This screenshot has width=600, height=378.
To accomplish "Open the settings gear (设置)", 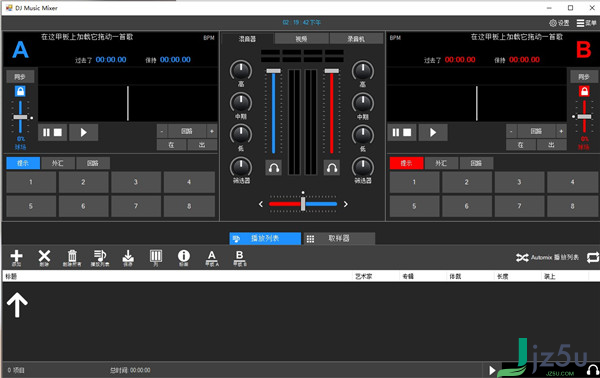I will (x=559, y=23).
